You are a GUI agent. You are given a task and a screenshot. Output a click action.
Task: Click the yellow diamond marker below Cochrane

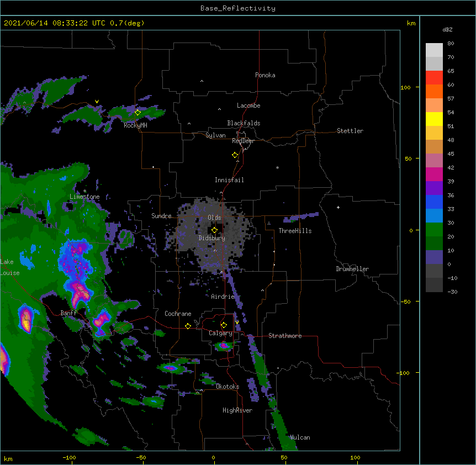[188, 326]
